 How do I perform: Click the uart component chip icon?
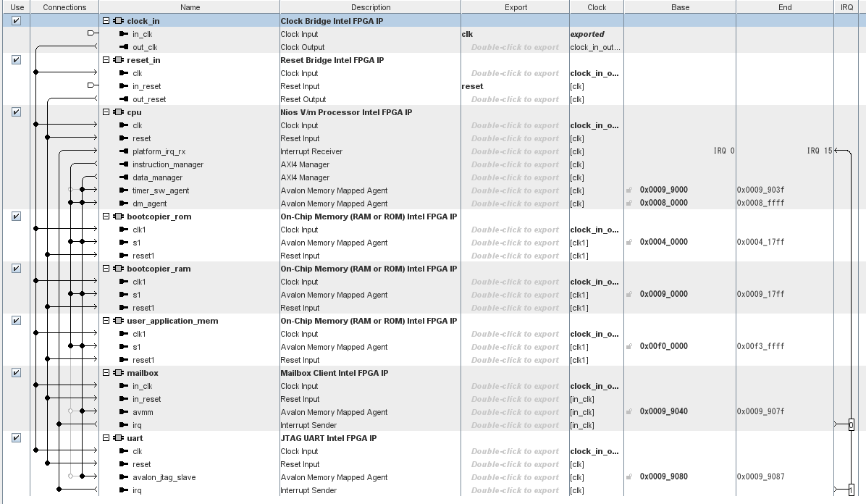[118, 438]
